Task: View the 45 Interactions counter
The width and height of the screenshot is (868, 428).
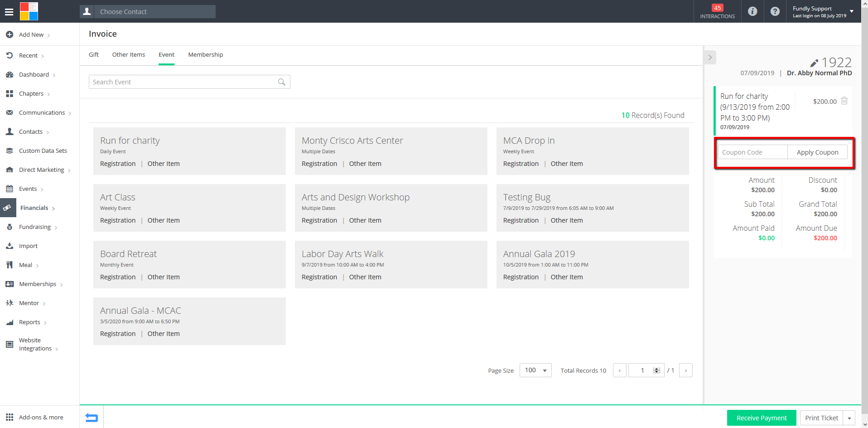Action: pos(718,12)
